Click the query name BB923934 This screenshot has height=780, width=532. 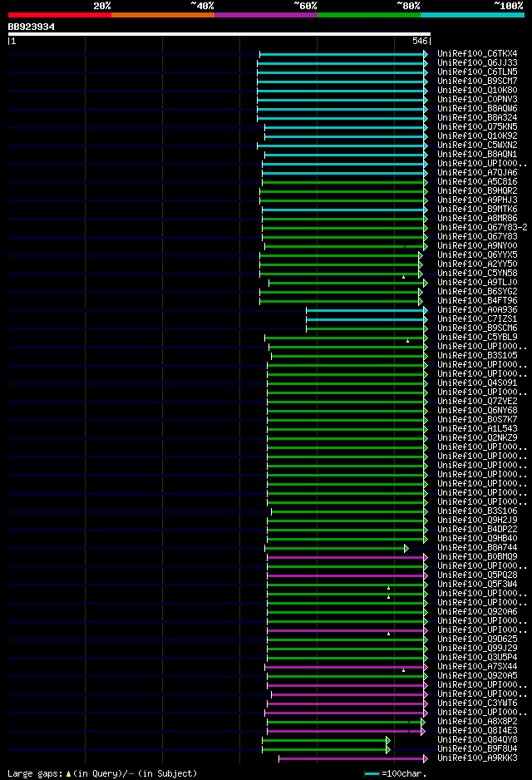click(32, 27)
